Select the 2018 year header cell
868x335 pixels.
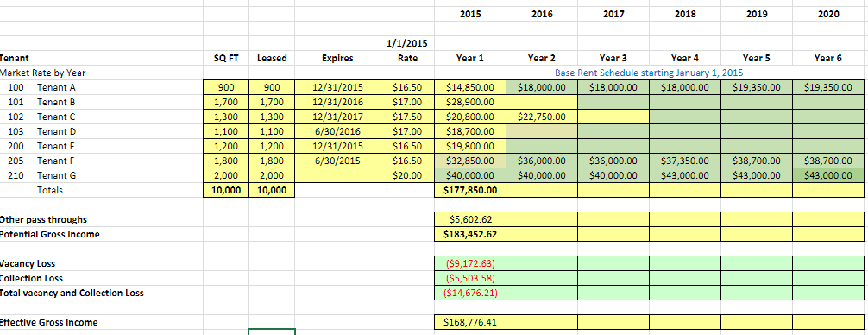click(x=685, y=14)
